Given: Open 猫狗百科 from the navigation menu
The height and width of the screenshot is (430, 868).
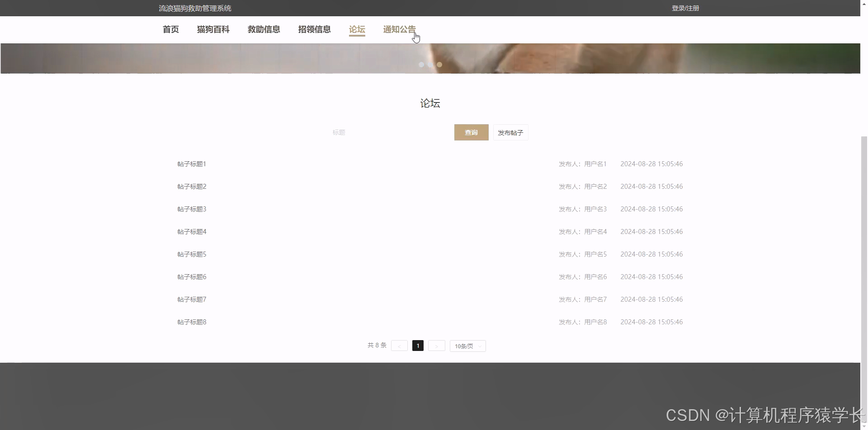Looking at the screenshot, I should (x=213, y=29).
